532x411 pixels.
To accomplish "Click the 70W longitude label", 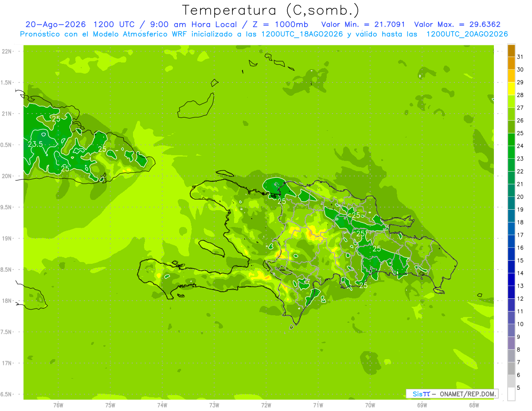I will [x=370, y=405].
